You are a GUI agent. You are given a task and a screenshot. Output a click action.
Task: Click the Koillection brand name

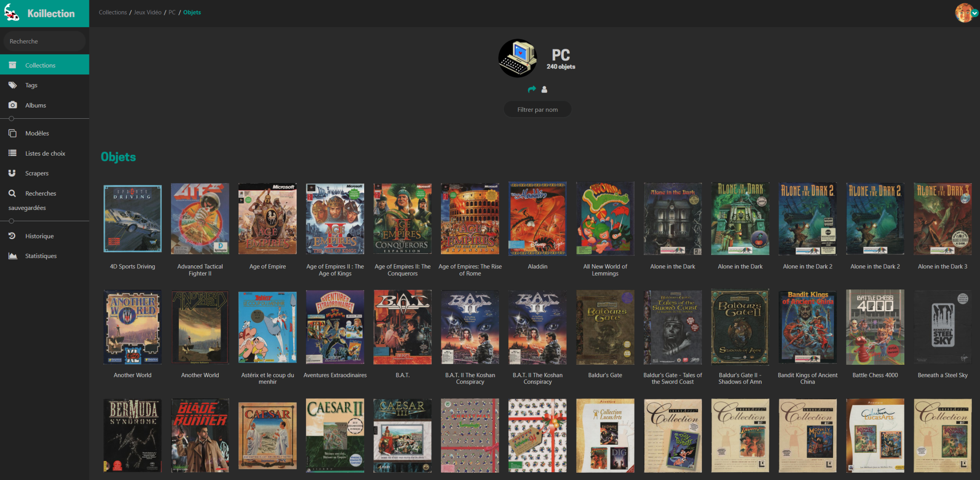pyautogui.click(x=51, y=13)
